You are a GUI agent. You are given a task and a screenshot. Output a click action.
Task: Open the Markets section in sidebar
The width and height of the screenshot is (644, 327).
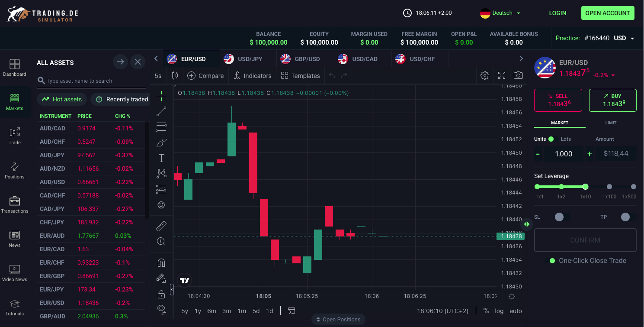(x=15, y=102)
